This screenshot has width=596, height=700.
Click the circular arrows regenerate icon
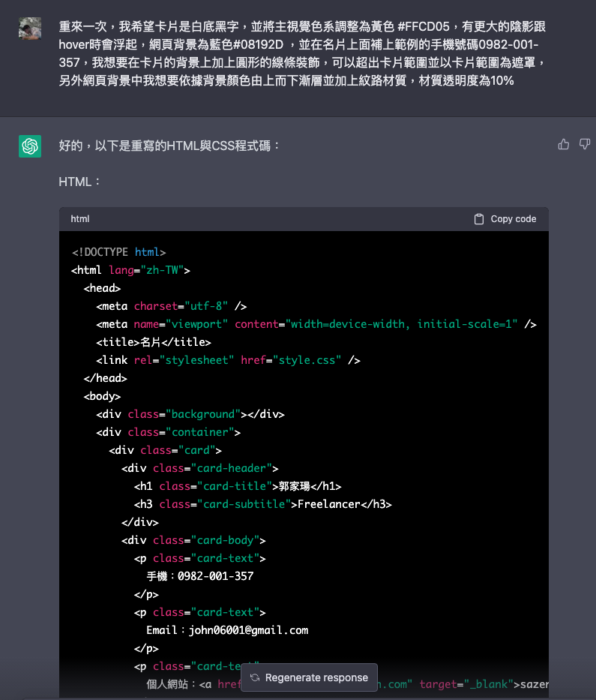coord(255,677)
